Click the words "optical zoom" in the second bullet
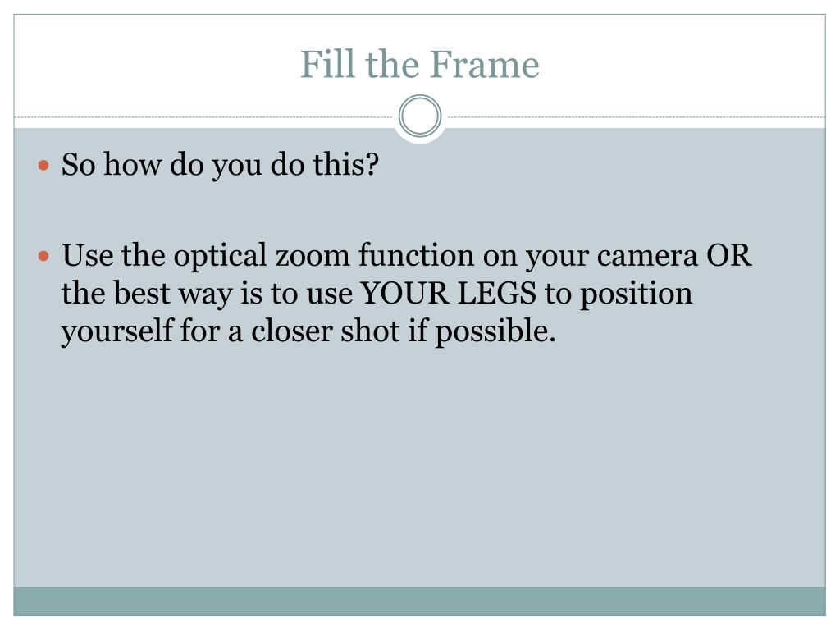This screenshot has height=630, width=840. coord(262,256)
